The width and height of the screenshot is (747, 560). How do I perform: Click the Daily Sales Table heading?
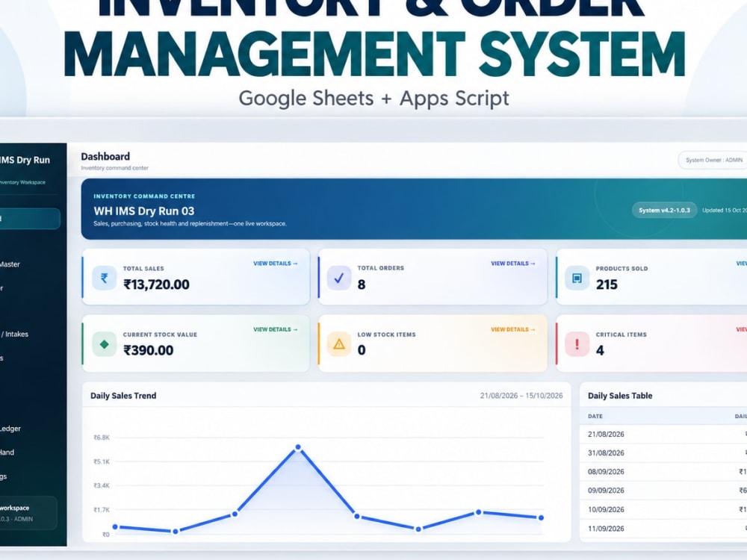[x=620, y=396]
